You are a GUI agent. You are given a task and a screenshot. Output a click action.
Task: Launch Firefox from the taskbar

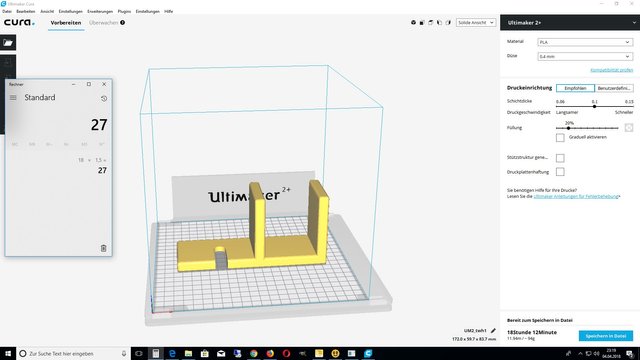(x=270, y=353)
